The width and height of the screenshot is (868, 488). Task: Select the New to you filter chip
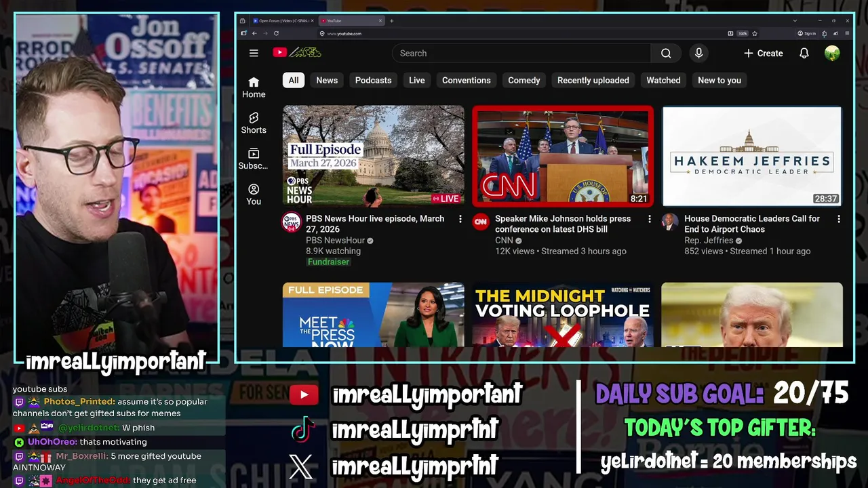[719, 80]
